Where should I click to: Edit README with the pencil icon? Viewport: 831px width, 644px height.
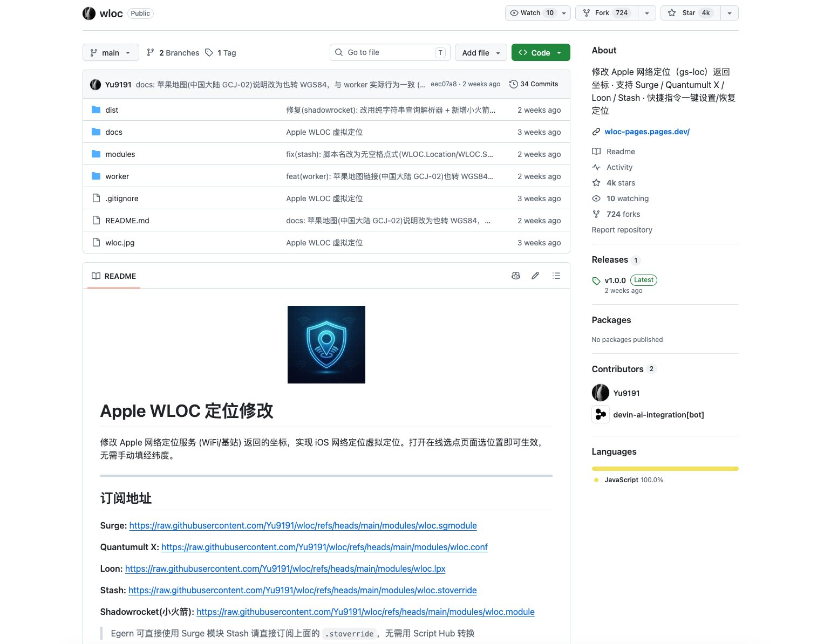pos(535,276)
